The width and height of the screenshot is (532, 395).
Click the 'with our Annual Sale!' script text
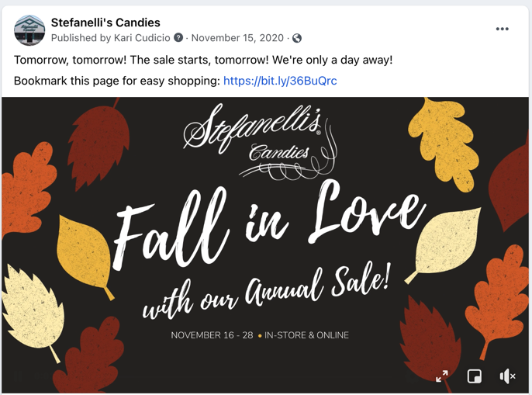click(x=266, y=292)
